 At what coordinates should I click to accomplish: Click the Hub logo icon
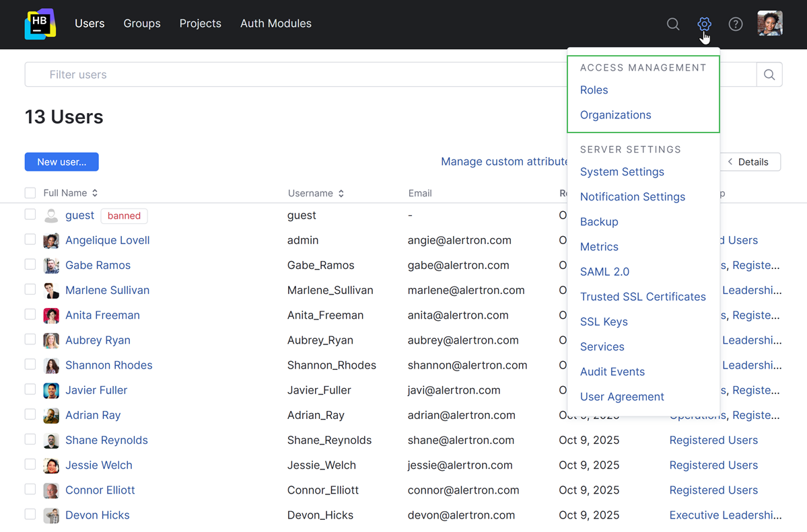(40, 24)
